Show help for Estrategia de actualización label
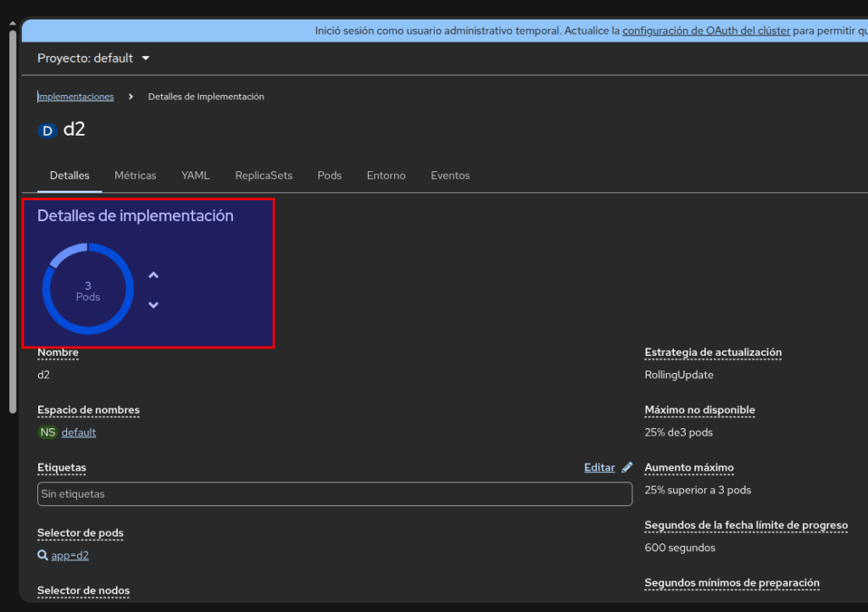This screenshot has height=612, width=868. (x=713, y=353)
